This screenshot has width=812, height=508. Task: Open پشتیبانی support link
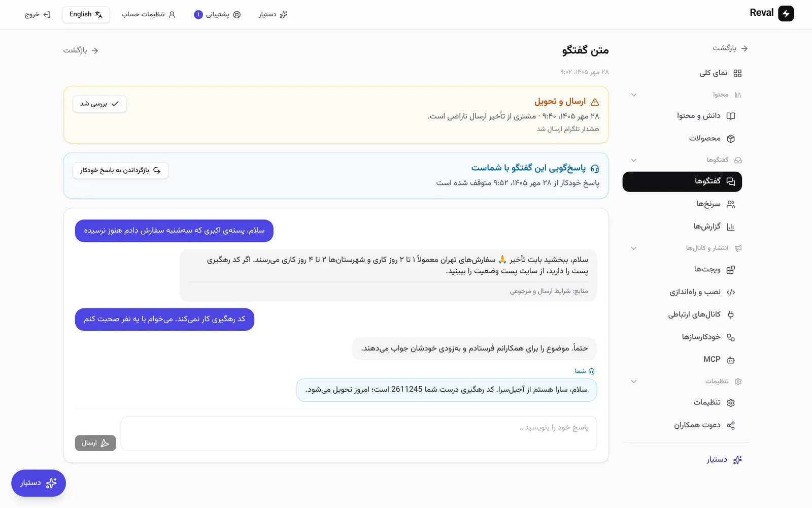pos(217,14)
